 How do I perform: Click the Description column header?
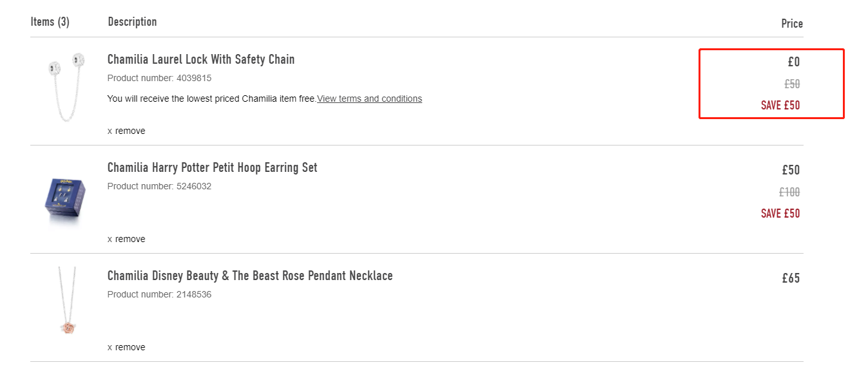[132, 22]
